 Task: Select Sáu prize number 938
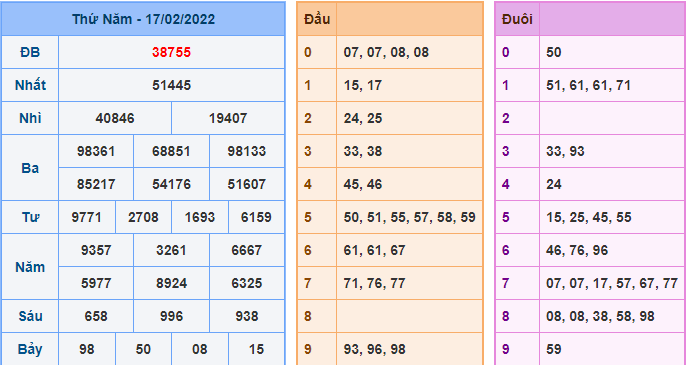[247, 316]
